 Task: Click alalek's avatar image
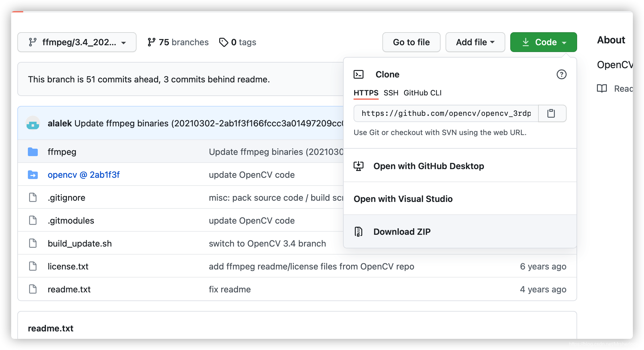pos(33,123)
